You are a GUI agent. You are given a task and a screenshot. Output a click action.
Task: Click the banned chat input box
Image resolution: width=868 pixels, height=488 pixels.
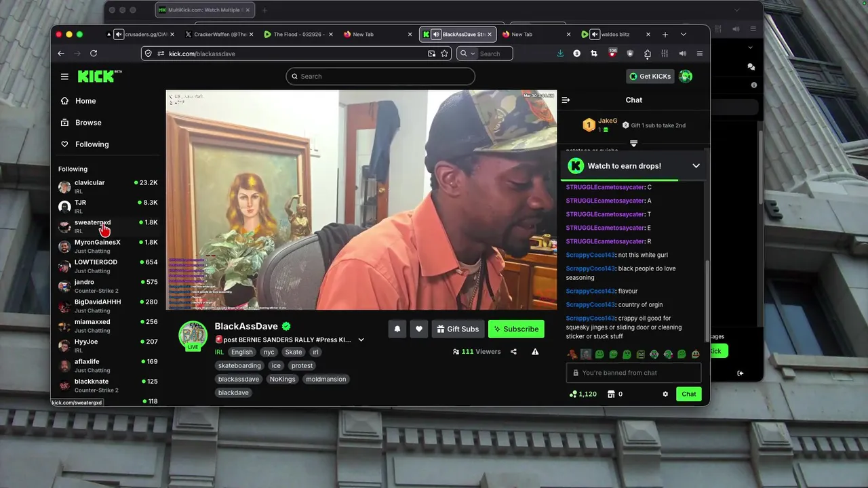tap(633, 373)
